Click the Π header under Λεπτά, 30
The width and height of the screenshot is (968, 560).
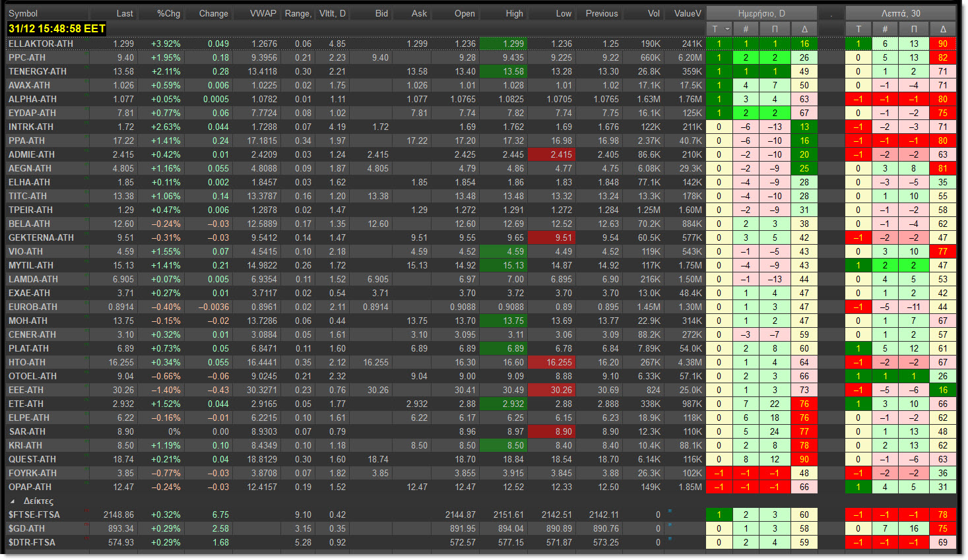click(x=914, y=29)
